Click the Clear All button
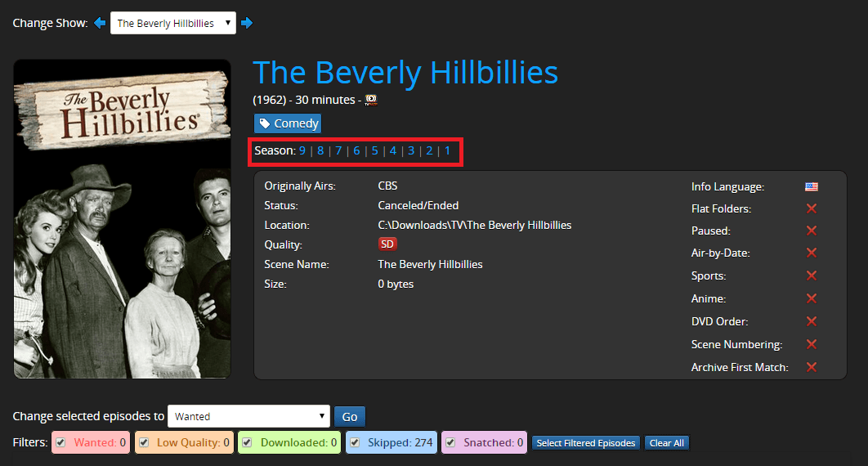Screen dimensions: 868x466 click(667, 443)
